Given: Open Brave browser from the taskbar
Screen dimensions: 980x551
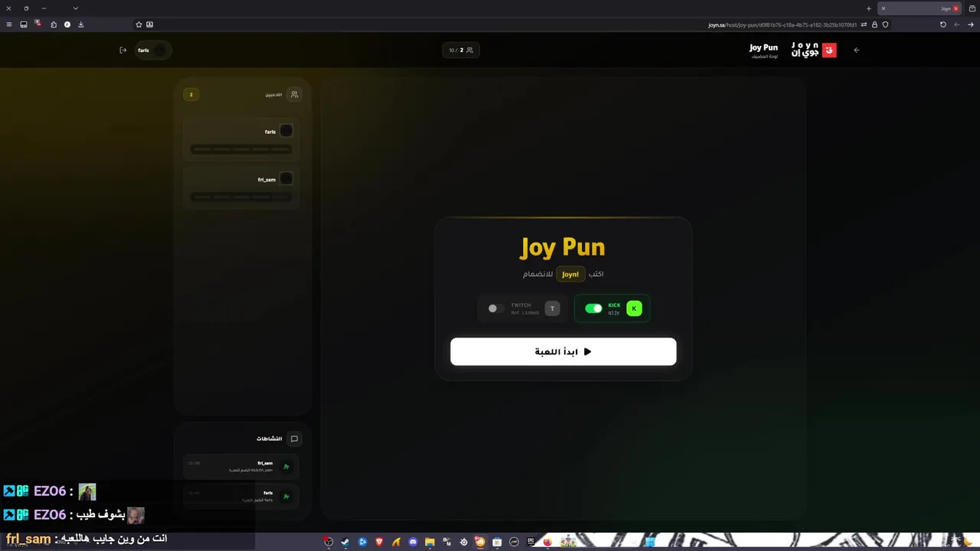Looking at the screenshot, I should 379,542.
